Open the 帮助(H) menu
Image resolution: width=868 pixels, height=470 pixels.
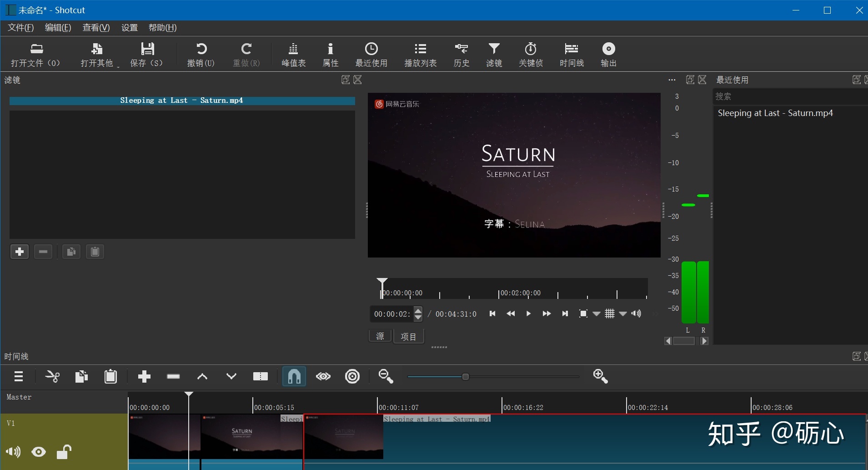coord(162,28)
